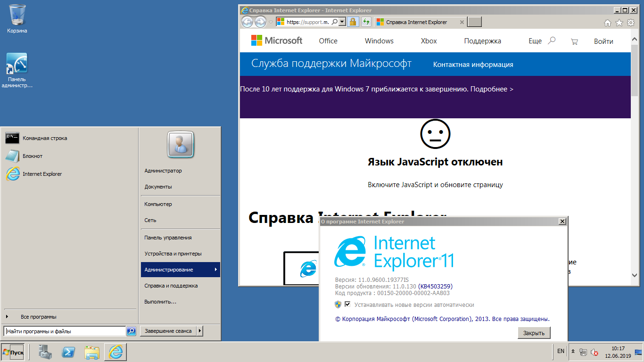Image resolution: width=644 pixels, height=362 pixels.
Task: Open the Xbox menu item on the Microsoft page
Action: point(429,41)
